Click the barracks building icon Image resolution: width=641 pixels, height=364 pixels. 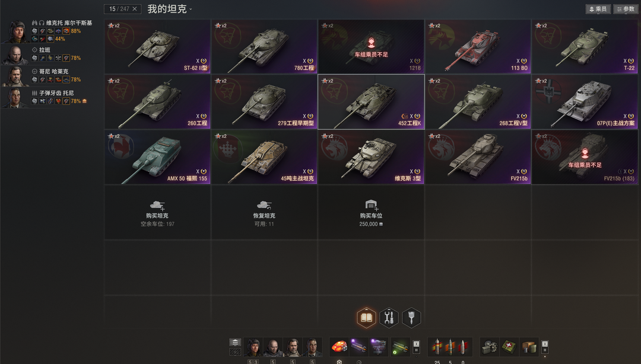coord(235,342)
